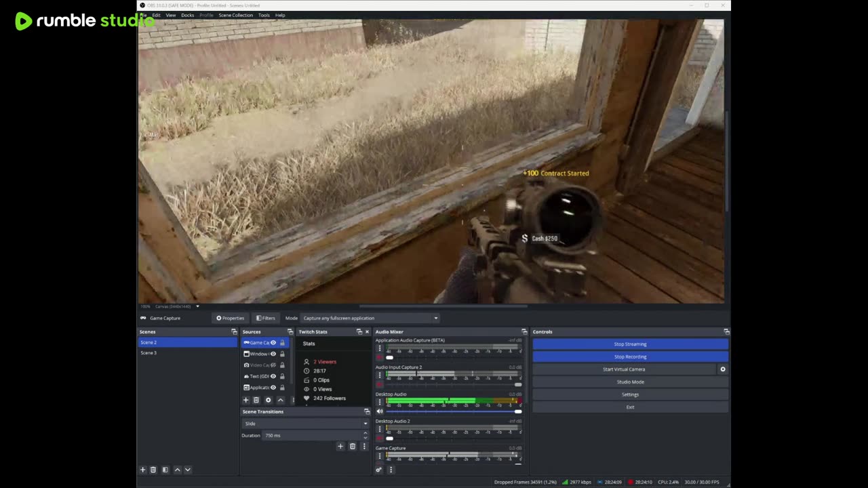Viewport: 868px width, 488px height.
Task: Adjust Audio Input Capture 2 volume slider
Action: point(454,384)
